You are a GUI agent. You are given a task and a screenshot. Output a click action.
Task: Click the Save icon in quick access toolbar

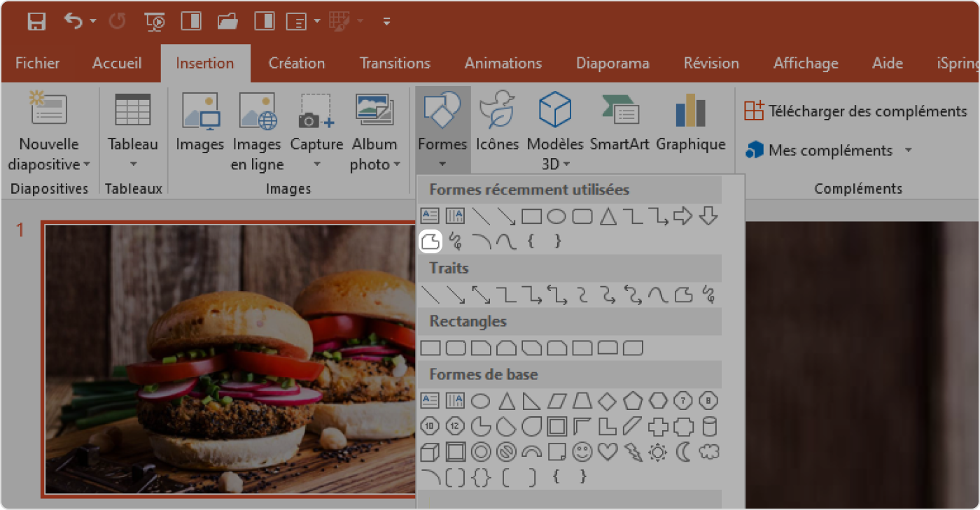click(x=36, y=22)
